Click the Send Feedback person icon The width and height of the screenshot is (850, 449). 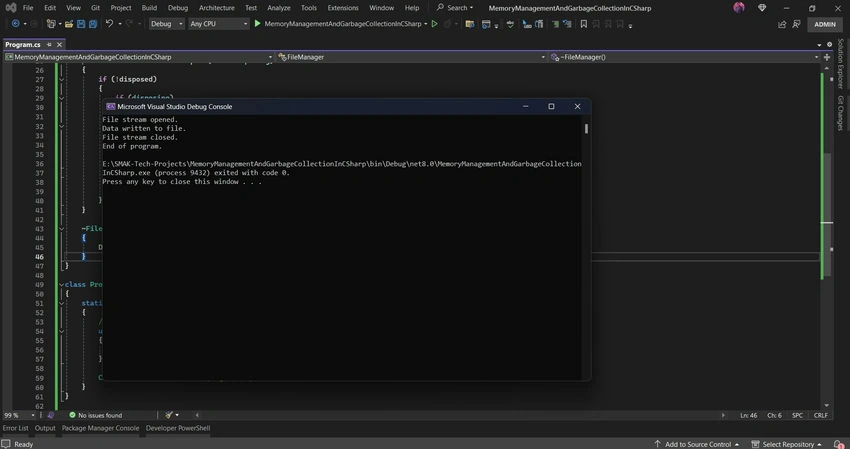[796, 24]
